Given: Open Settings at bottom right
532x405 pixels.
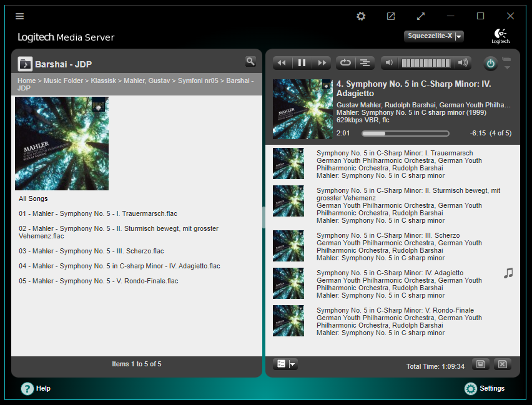Looking at the screenshot, I should coord(485,388).
